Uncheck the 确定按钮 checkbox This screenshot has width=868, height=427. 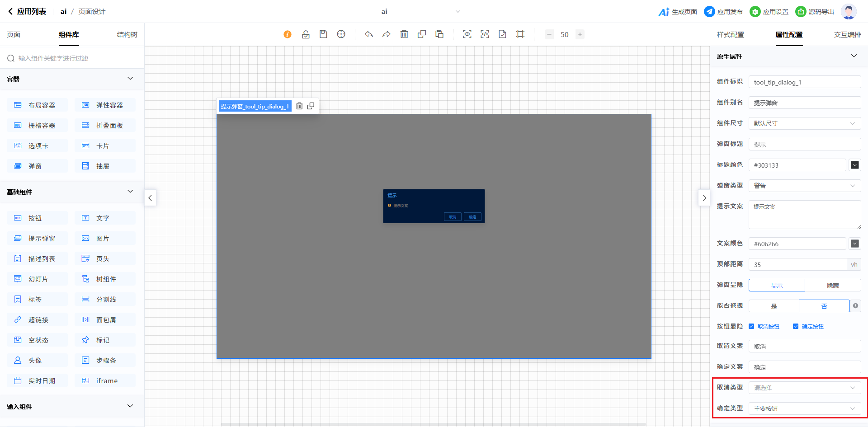[x=796, y=326]
